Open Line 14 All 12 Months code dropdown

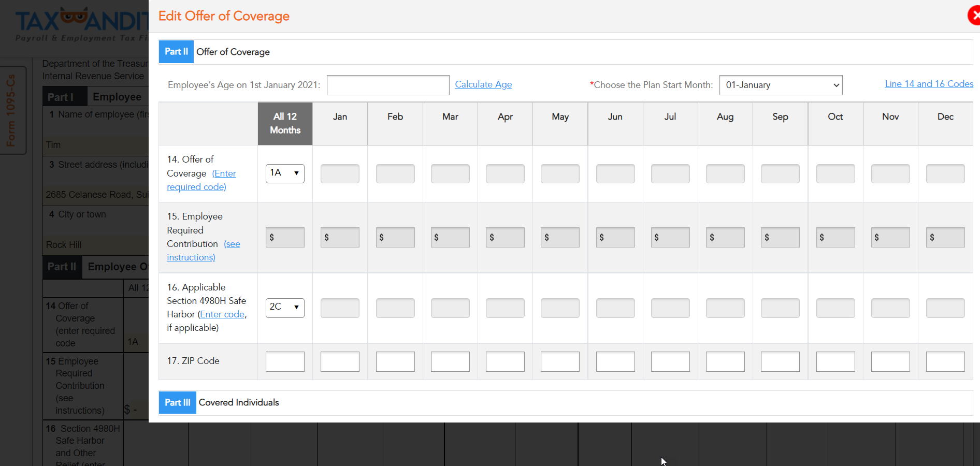285,173
